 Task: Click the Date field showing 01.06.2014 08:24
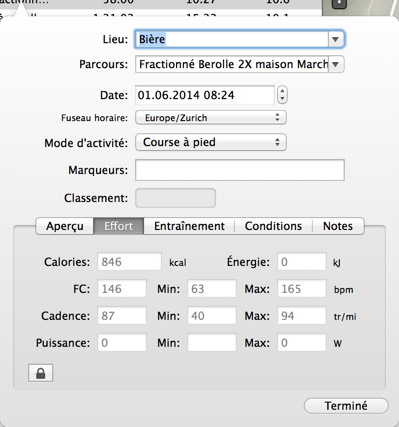(x=205, y=95)
